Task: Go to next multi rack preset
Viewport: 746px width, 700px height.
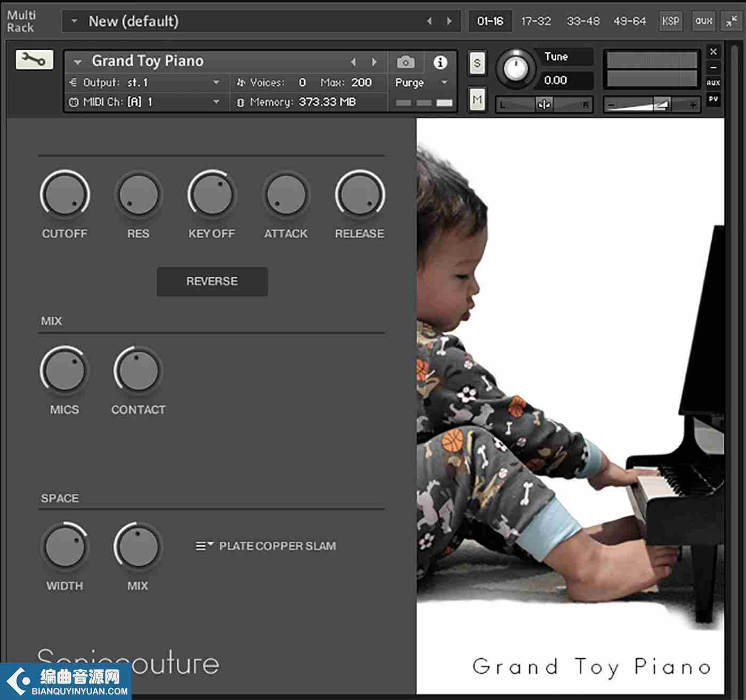Action: [x=449, y=21]
